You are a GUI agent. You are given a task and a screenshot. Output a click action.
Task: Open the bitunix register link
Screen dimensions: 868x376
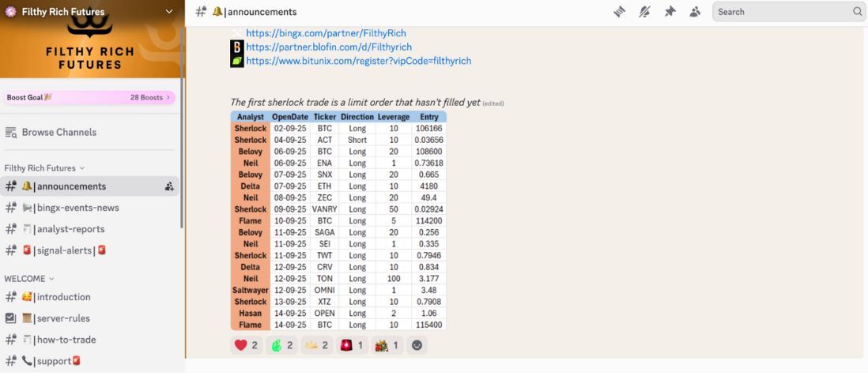359,61
